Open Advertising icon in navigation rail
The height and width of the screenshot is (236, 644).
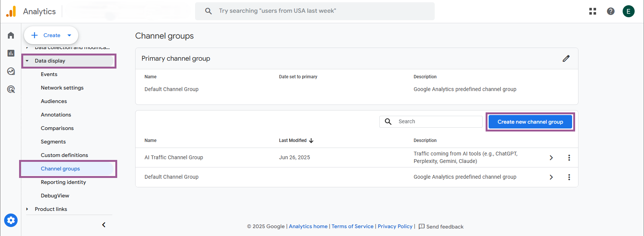click(x=11, y=89)
